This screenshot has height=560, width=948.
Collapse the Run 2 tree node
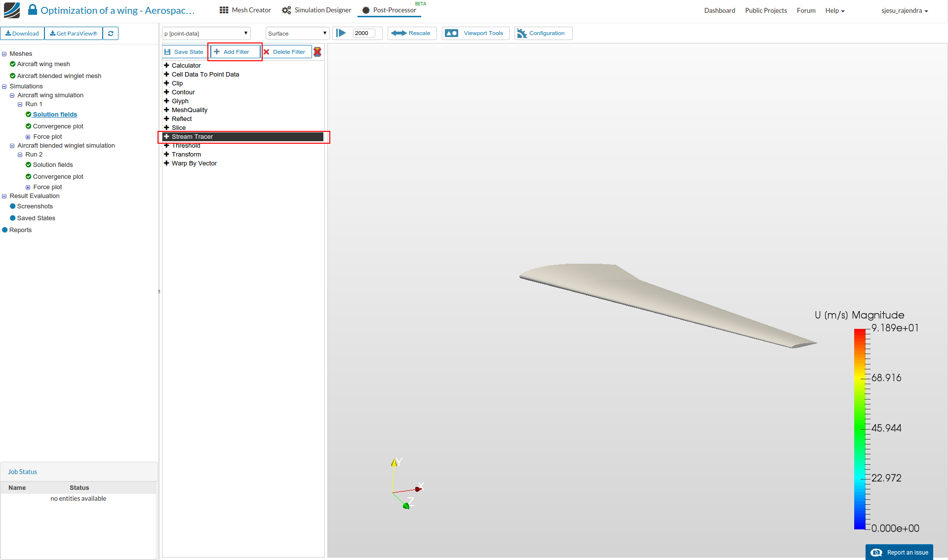(x=20, y=155)
